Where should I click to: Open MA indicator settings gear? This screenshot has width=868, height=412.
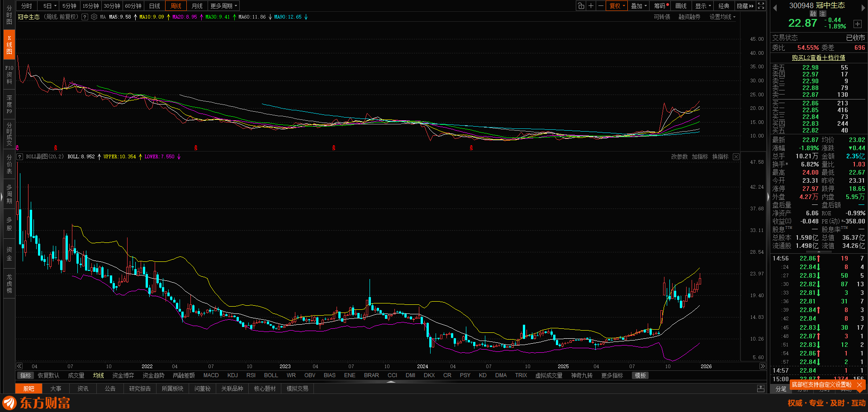tap(94, 17)
